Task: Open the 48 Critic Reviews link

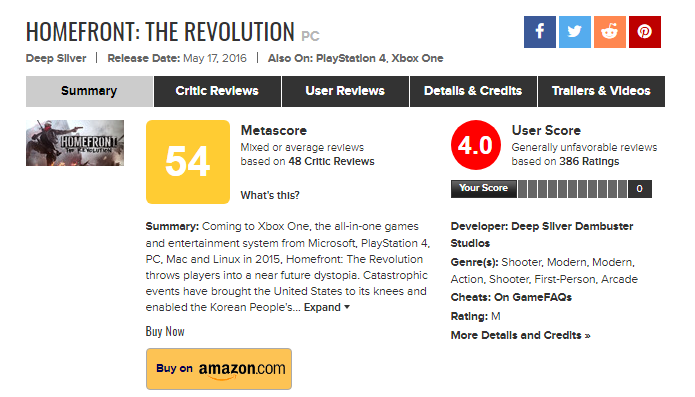Action: [331, 161]
